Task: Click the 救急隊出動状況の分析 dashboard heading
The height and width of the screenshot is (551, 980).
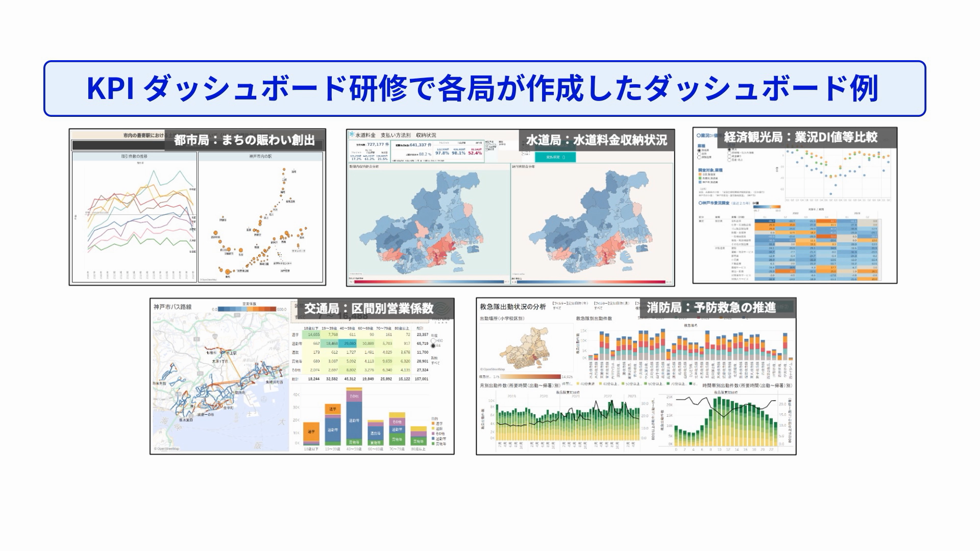Action: [512, 307]
